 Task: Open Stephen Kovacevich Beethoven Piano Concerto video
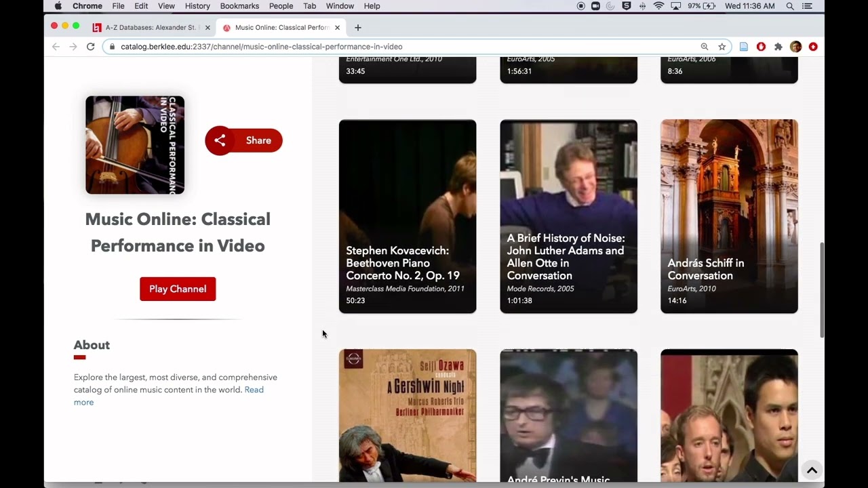(x=408, y=216)
